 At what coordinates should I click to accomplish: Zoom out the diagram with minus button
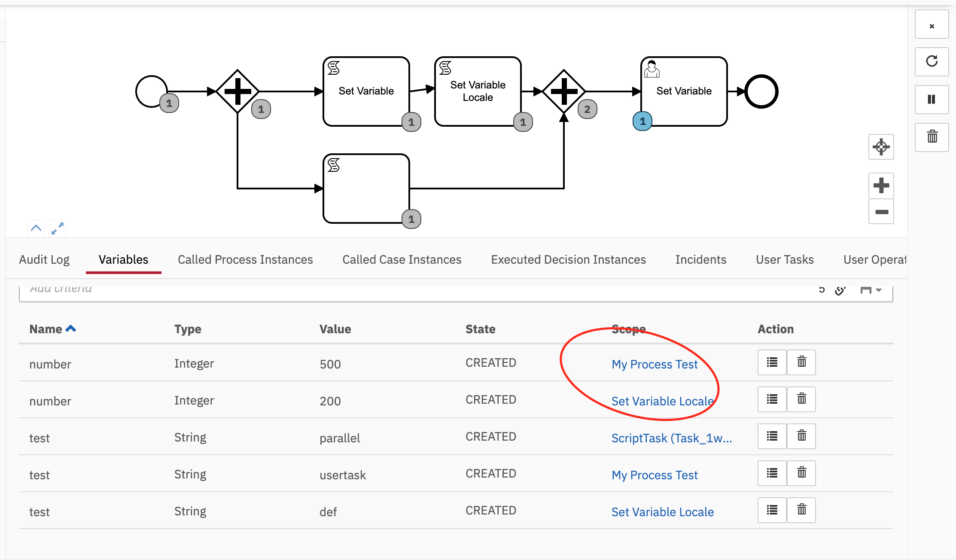[881, 212]
